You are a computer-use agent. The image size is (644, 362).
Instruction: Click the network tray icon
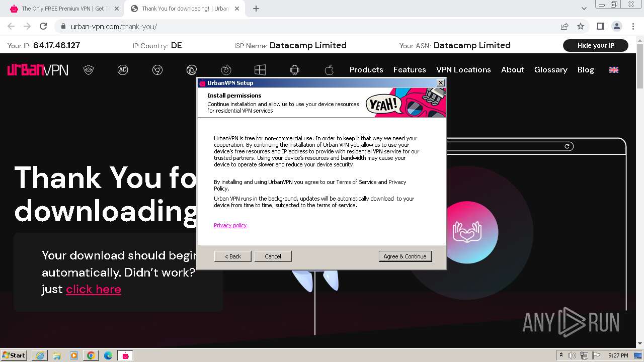(x=584, y=355)
